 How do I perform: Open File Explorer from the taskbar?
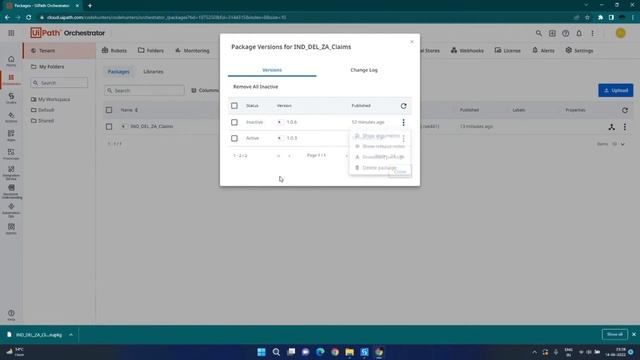click(x=350, y=352)
